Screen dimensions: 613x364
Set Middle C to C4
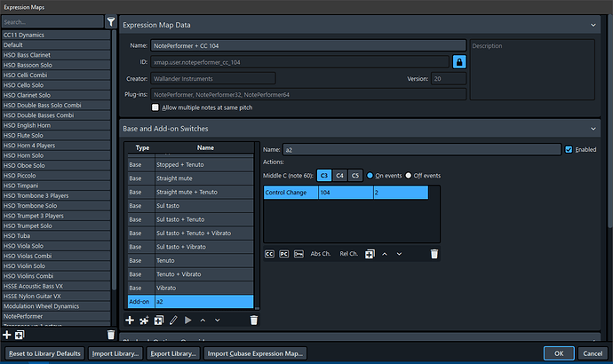click(339, 176)
